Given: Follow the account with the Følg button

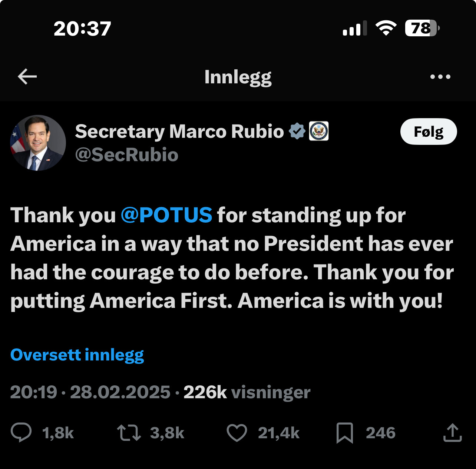Looking at the screenshot, I should 429,132.
